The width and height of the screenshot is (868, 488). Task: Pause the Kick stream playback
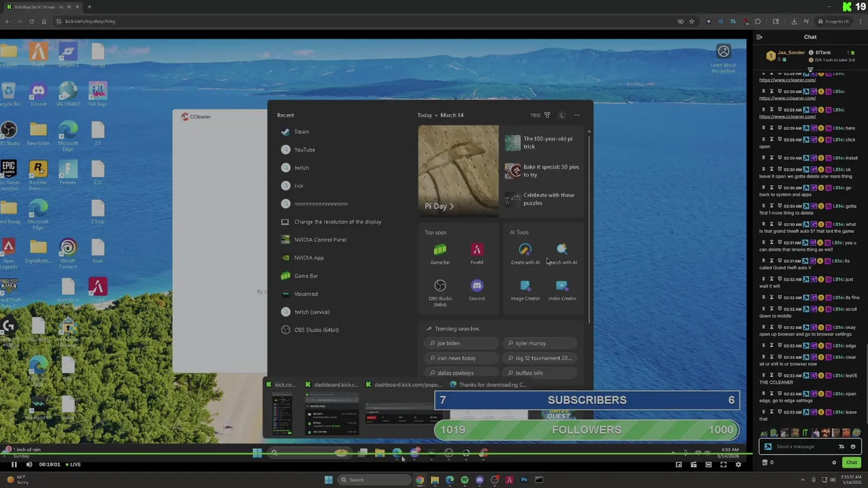coord(14,464)
